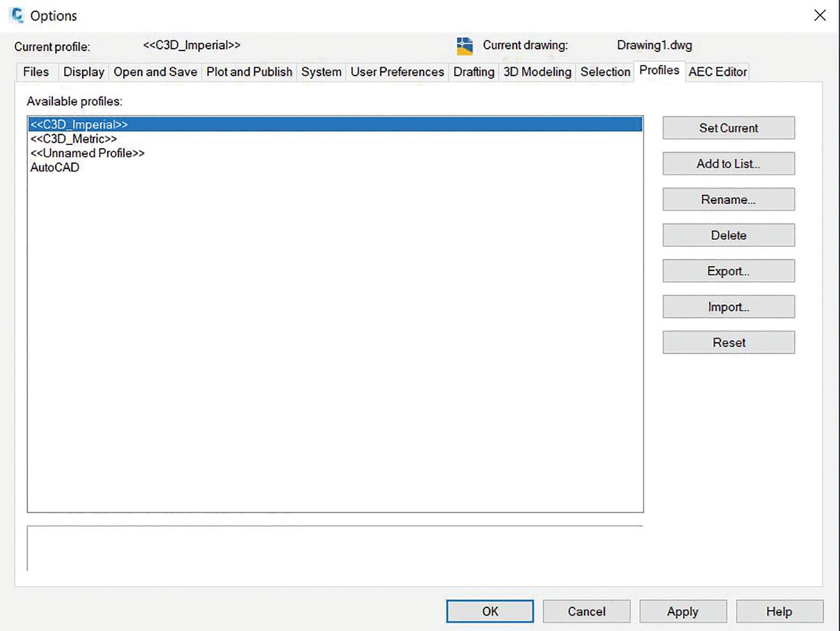Screen dimensions: 840x631
Task: Open the User Preferences tab
Action: point(397,72)
